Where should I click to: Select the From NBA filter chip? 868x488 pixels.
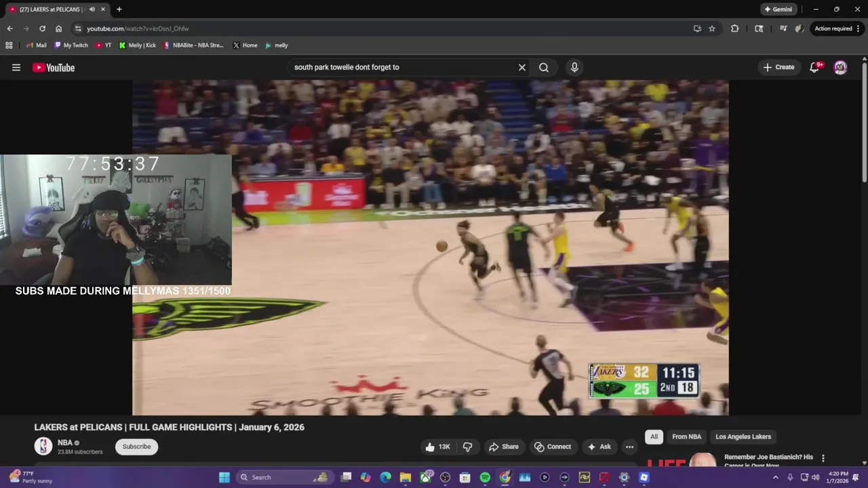(686, 436)
